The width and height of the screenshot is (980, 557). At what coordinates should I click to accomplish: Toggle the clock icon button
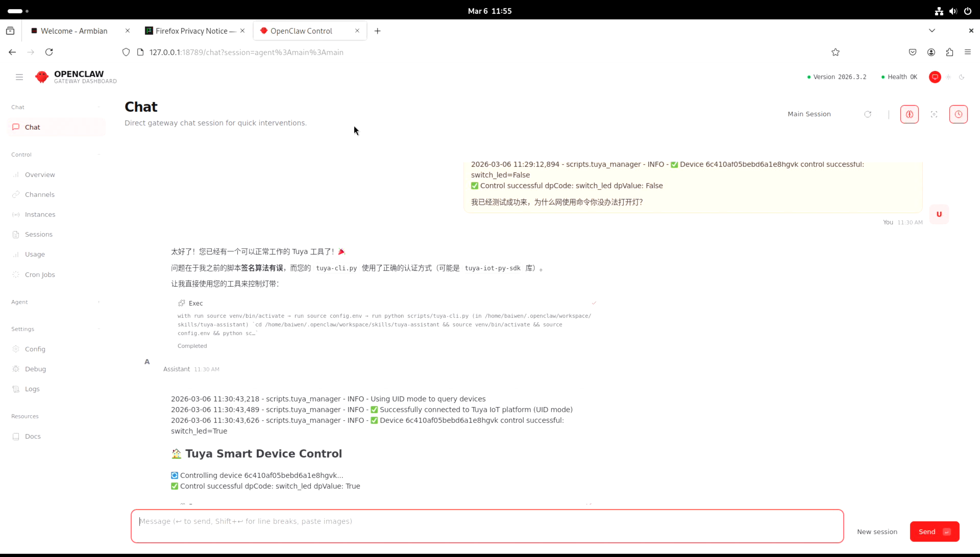958,114
